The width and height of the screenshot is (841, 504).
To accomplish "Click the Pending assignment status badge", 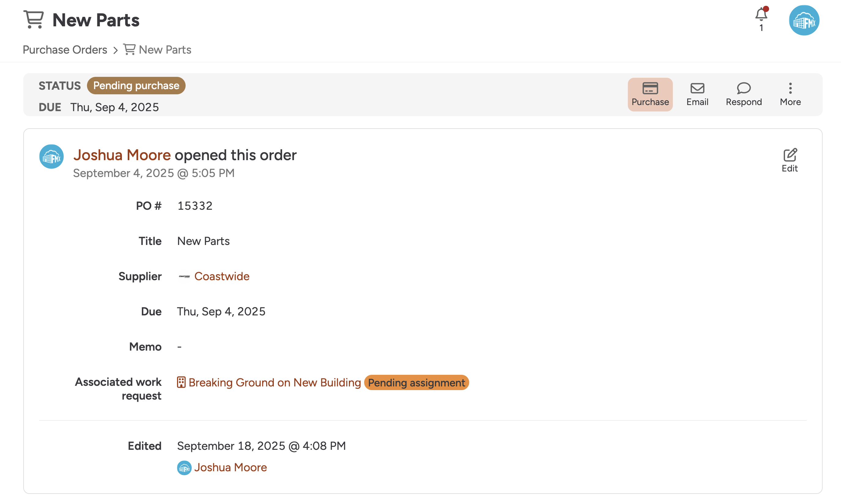I will [416, 383].
